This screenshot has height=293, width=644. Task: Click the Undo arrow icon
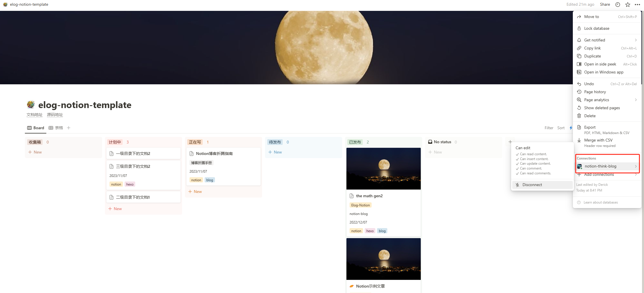pos(579,84)
